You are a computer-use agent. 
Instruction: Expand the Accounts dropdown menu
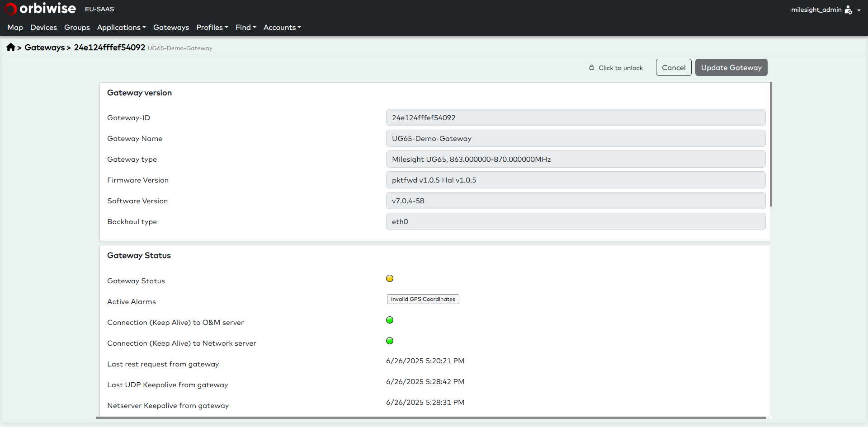[282, 28]
